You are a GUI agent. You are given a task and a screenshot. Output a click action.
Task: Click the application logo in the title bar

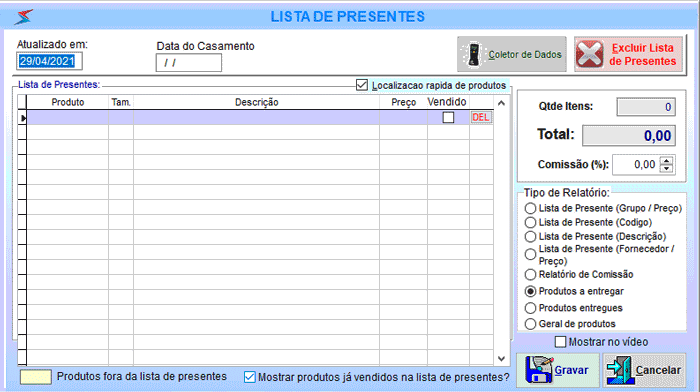pos(24,17)
